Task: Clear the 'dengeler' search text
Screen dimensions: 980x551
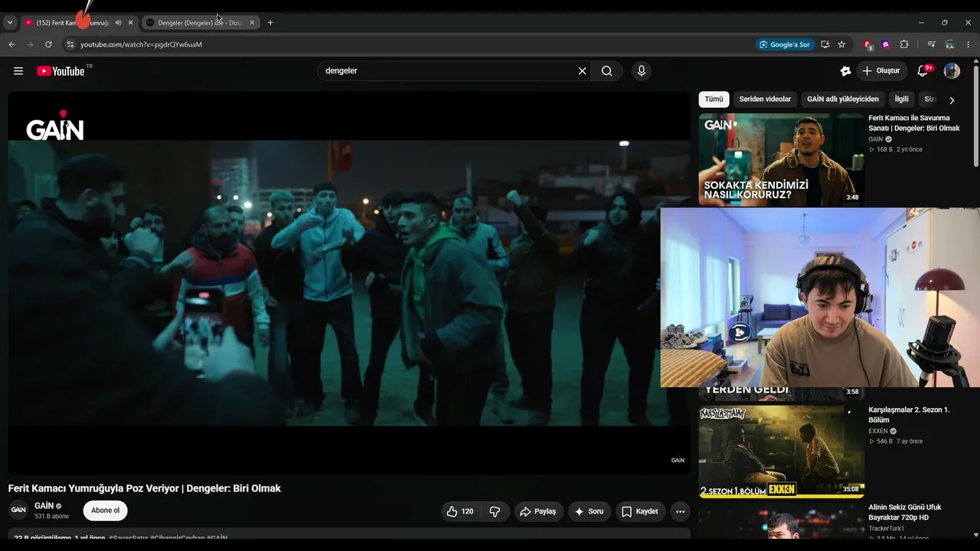Action: tap(582, 71)
